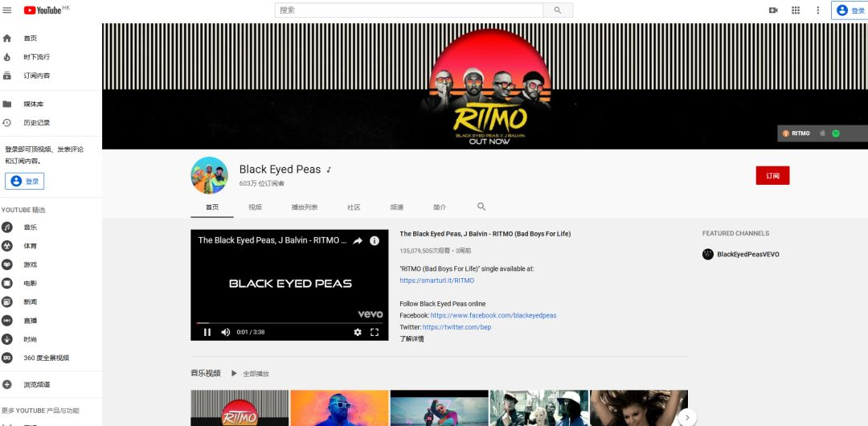
Task: Open the 音乐视频 section heading
Action: click(206, 374)
